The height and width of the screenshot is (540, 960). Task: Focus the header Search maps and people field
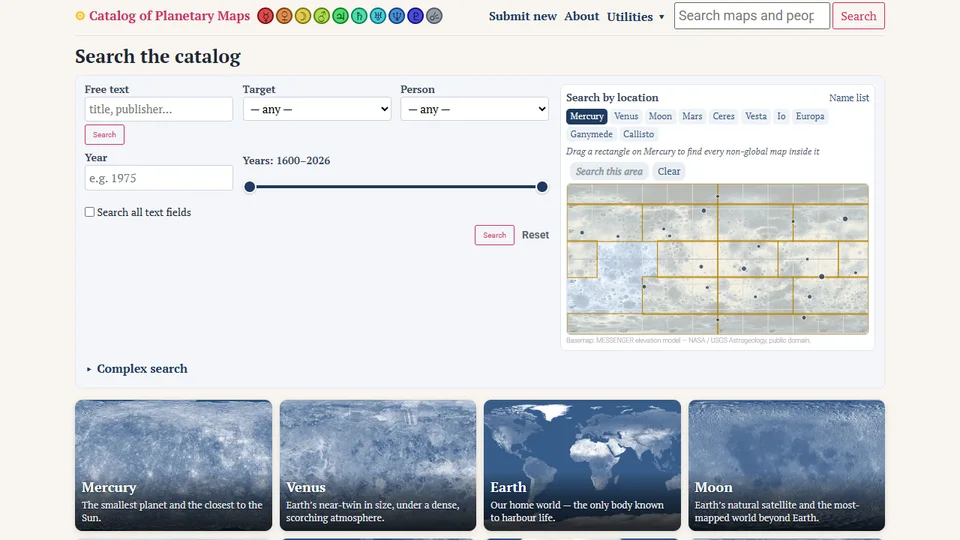coord(752,16)
